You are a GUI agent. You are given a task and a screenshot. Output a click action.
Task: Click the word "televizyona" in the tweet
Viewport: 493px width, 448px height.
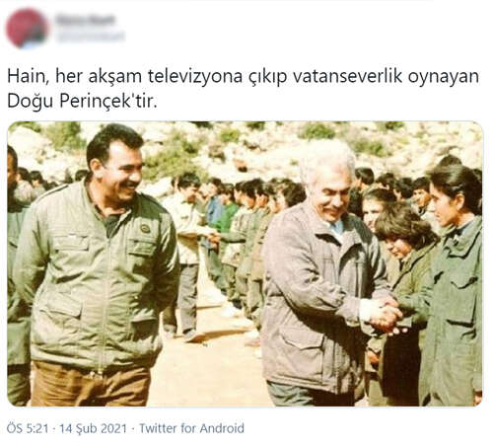click(x=195, y=77)
